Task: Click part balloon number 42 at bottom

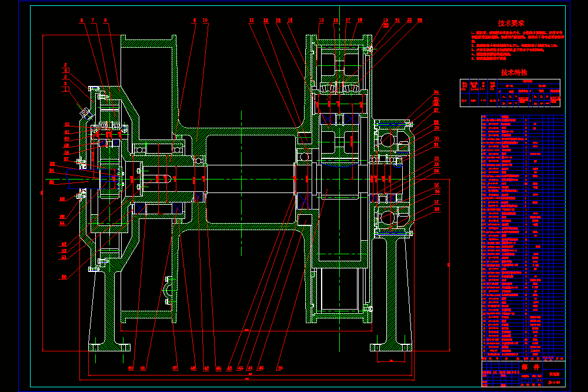Action: tap(240, 368)
